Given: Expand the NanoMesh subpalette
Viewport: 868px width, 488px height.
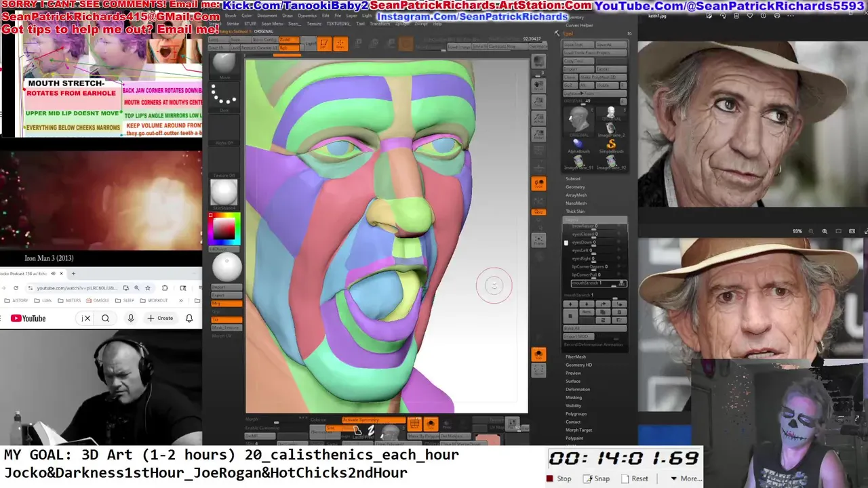Looking at the screenshot, I should tap(576, 203).
